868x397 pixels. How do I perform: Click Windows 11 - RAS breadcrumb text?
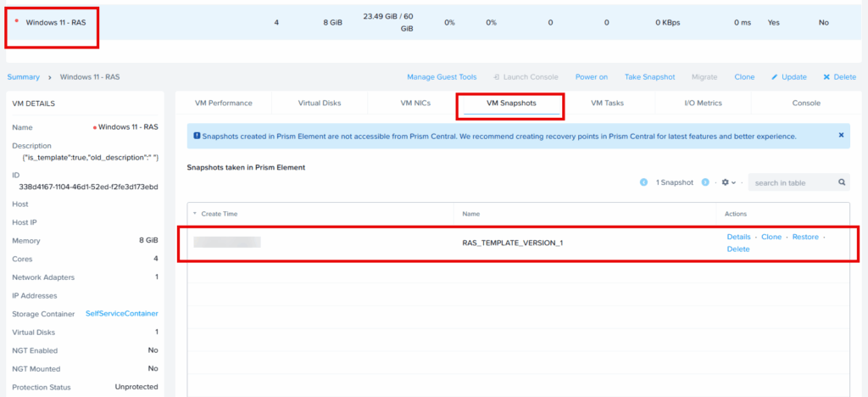point(90,77)
